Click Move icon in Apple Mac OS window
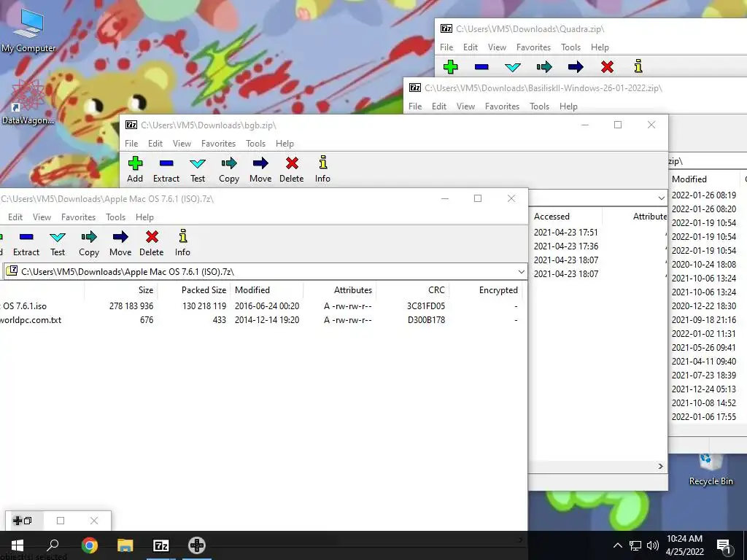This screenshot has width=747, height=560. [x=120, y=237]
